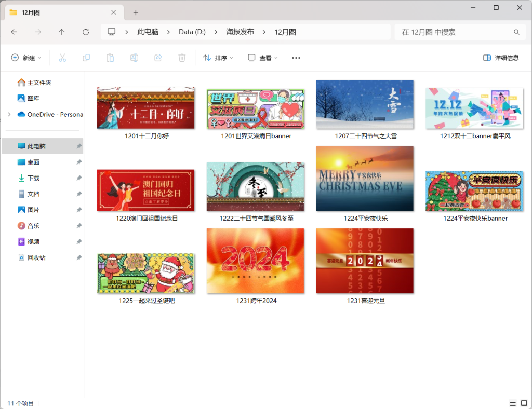Screen dimensions: 532x409
Task: Toggle the 详细信息 details pane
Action: tap(501, 58)
